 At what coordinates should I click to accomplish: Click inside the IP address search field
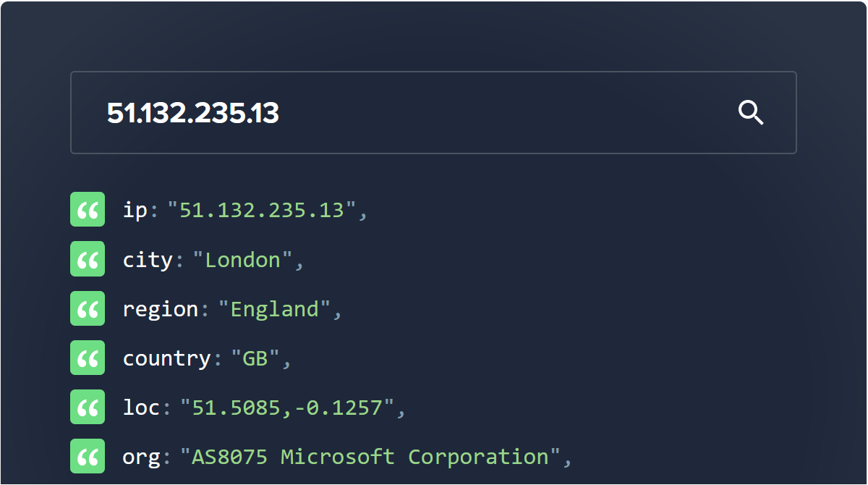(362, 112)
